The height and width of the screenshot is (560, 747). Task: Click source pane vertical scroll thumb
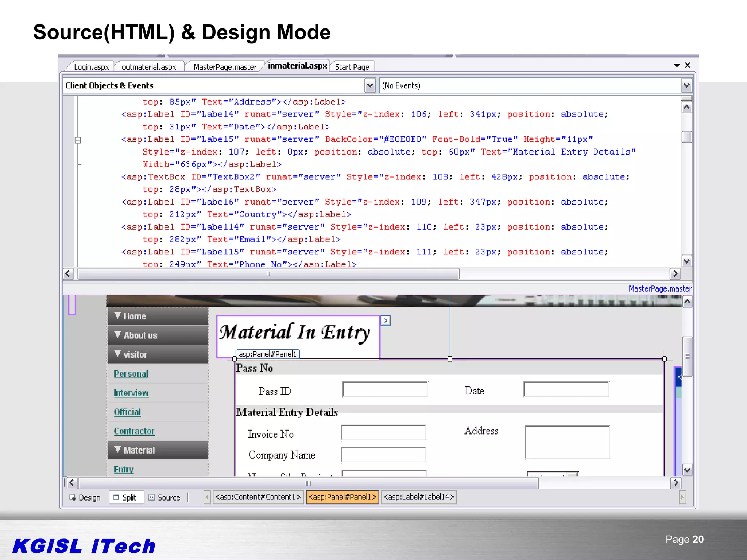point(687,137)
